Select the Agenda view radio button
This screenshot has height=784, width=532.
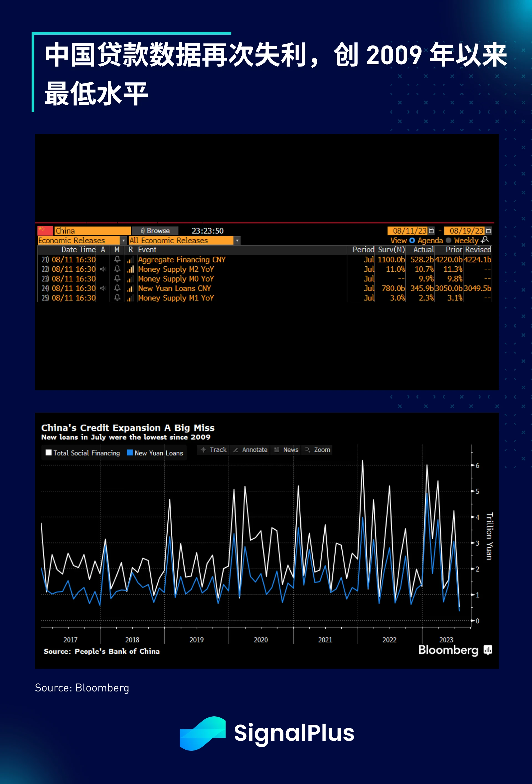coord(412,241)
